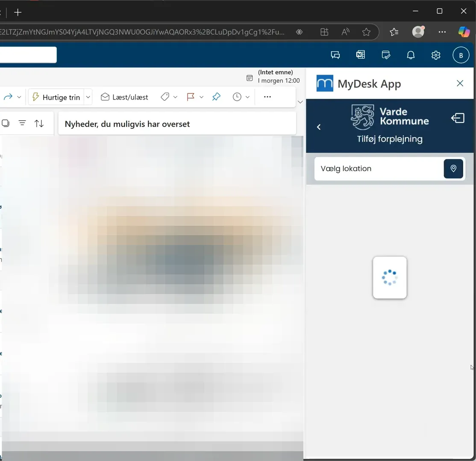Image resolution: width=476 pixels, height=461 pixels.
Task: Pin the selected message
Action: coord(216,97)
